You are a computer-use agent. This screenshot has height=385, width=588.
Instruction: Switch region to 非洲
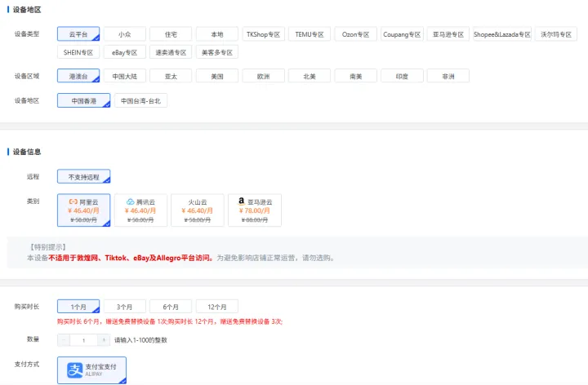[448, 76]
